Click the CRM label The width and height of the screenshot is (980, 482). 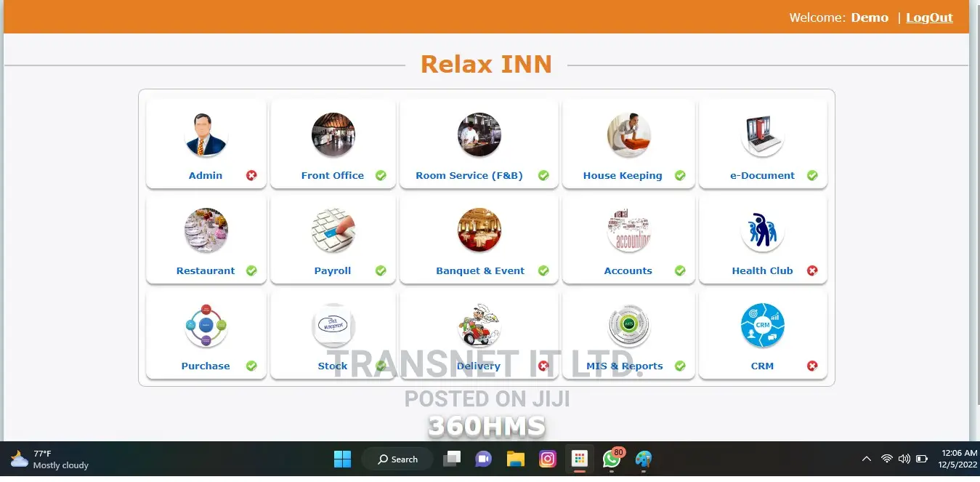click(x=763, y=366)
